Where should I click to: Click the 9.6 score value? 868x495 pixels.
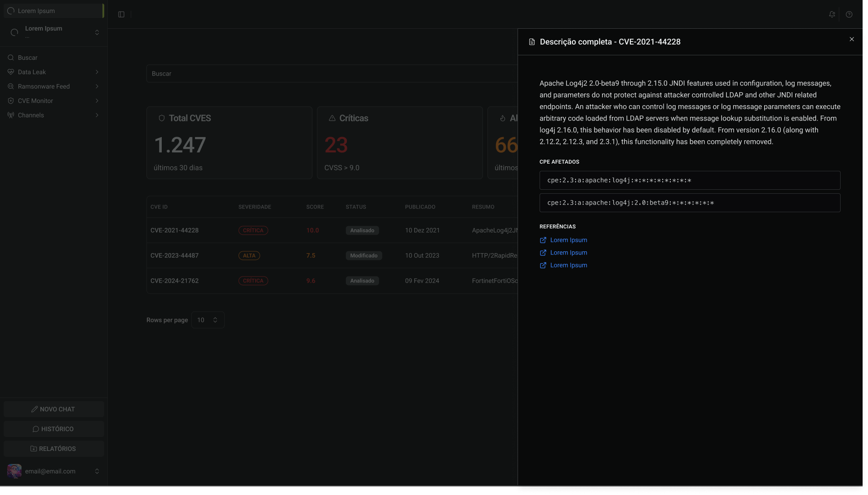tap(311, 281)
